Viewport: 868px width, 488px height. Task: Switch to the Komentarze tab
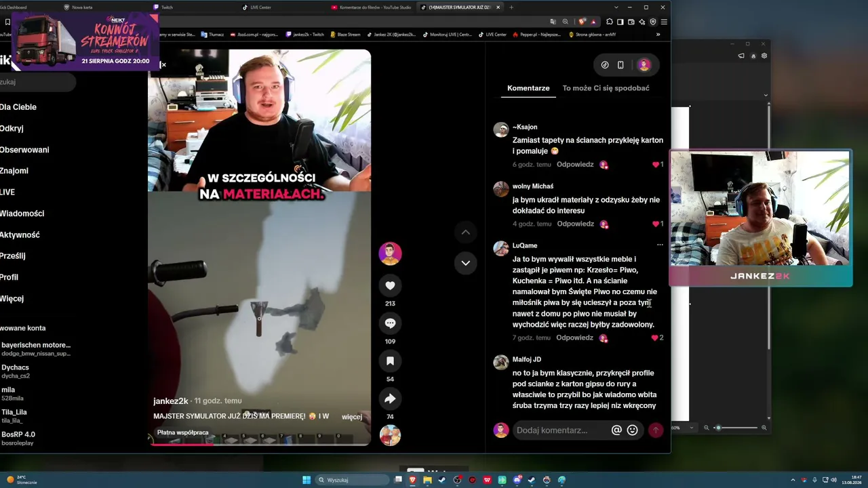click(x=528, y=88)
